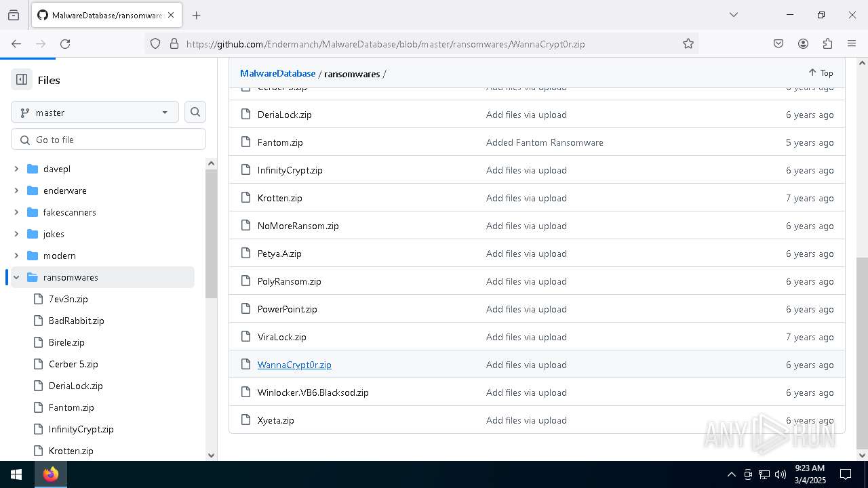Open Krotten.zip in the file tree
The height and width of the screenshot is (488, 868).
point(71,451)
